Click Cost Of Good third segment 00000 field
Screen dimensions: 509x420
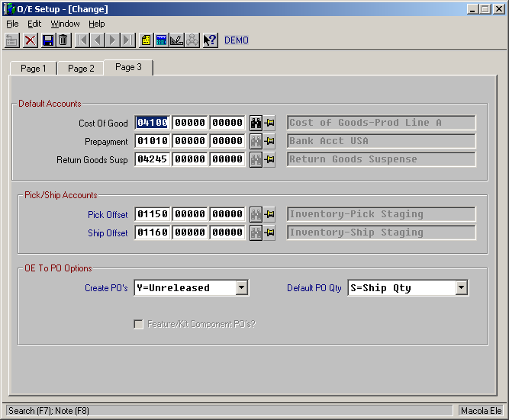[x=227, y=123]
